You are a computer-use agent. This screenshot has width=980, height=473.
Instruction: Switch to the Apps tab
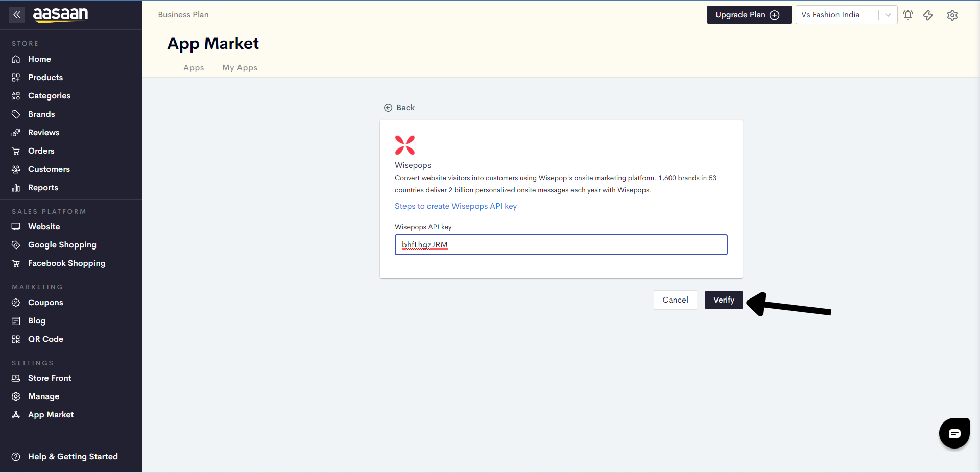coord(194,68)
